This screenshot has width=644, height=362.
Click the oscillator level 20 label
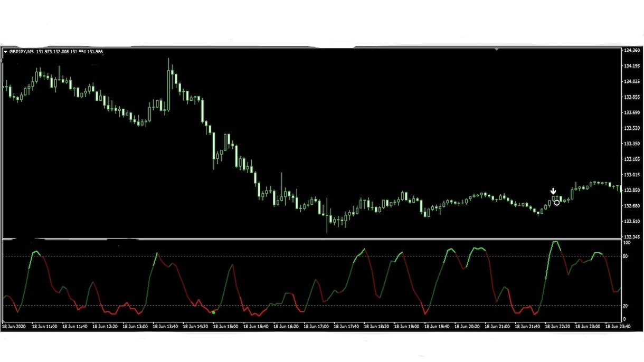tap(626, 306)
